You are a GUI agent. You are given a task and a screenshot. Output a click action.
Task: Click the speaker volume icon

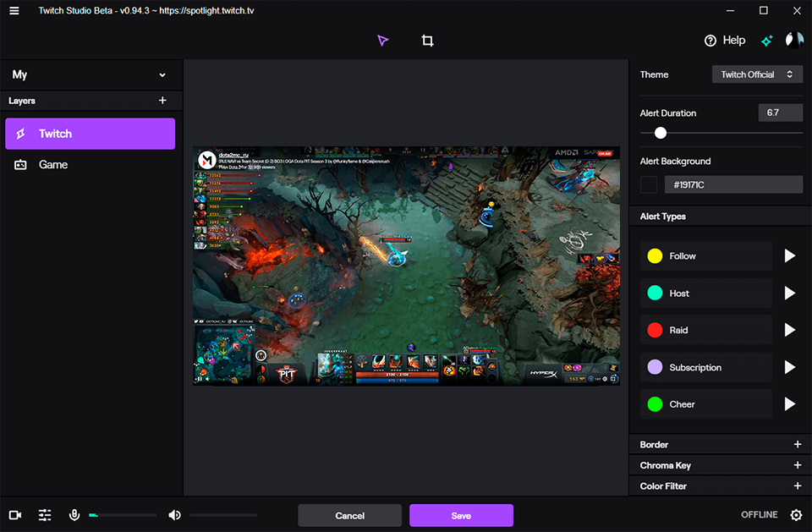(x=174, y=514)
